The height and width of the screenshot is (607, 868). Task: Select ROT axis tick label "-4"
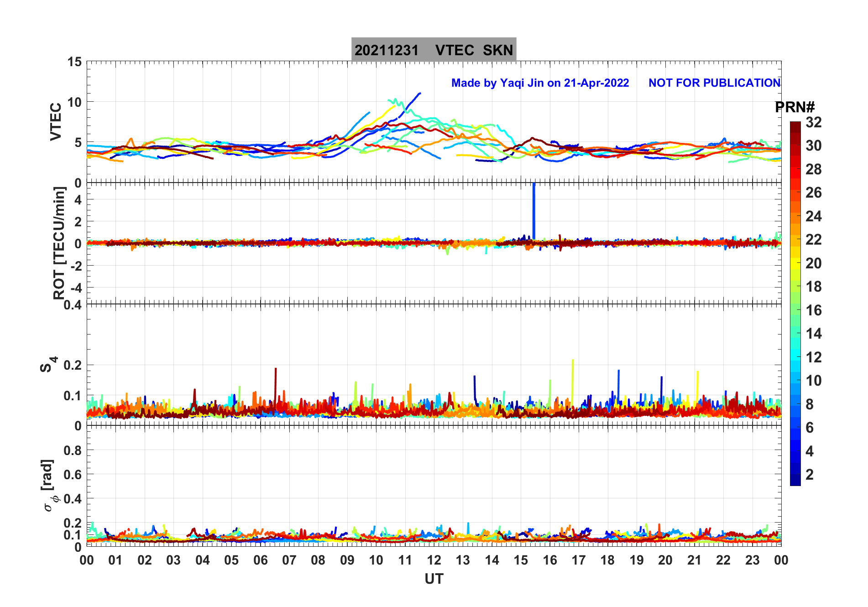coord(77,288)
